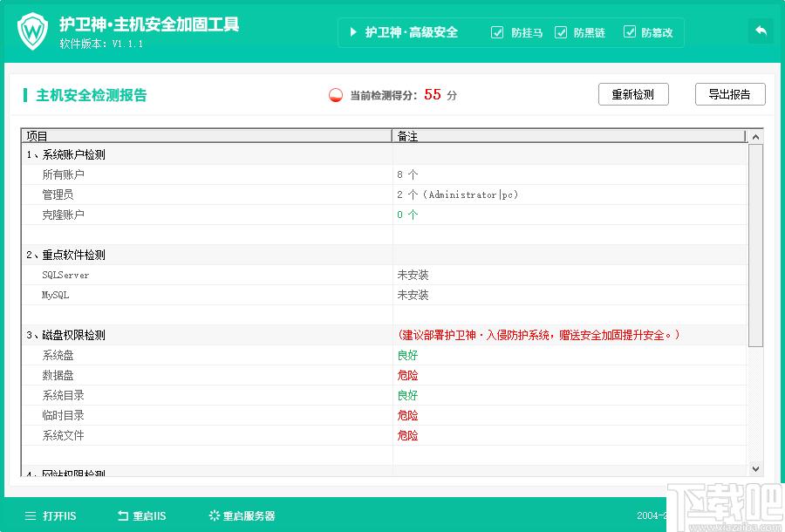Toggle the 防挂马 checkbox
Image resolution: width=785 pixels, height=532 pixels.
(x=497, y=32)
